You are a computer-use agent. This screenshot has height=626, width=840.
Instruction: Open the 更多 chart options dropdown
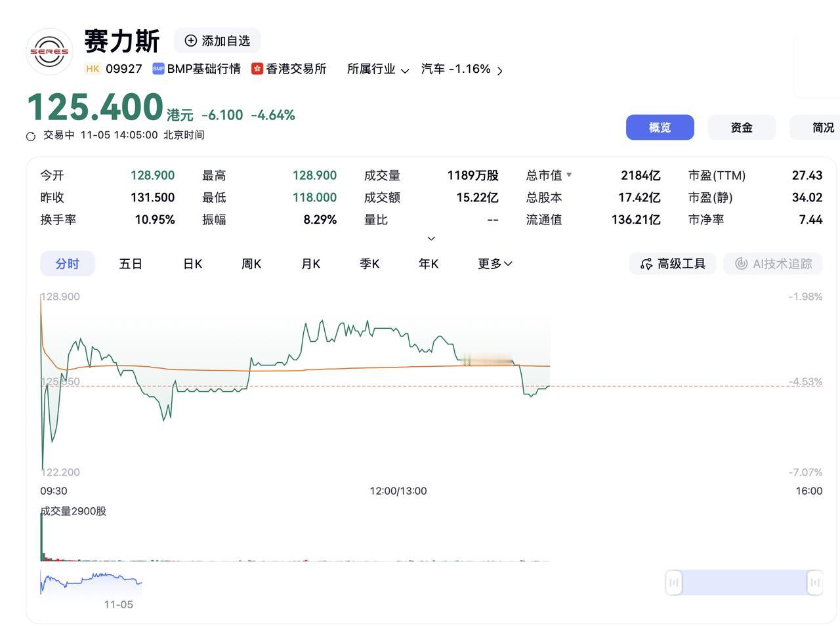pos(494,263)
